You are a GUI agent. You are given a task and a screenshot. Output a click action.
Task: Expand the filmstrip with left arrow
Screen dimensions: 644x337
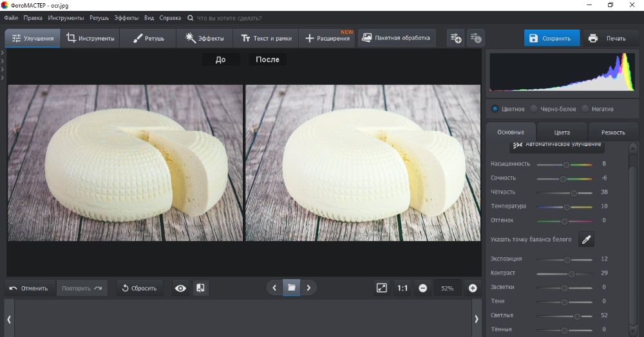click(x=9, y=319)
